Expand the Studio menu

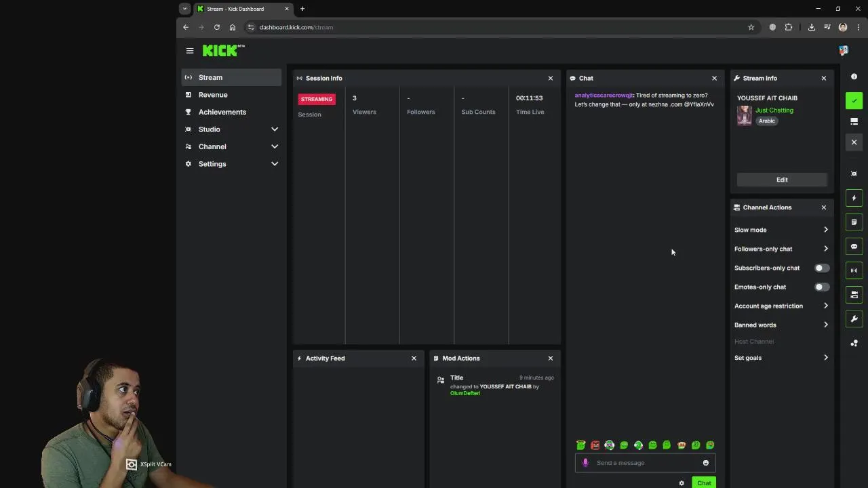(231, 129)
